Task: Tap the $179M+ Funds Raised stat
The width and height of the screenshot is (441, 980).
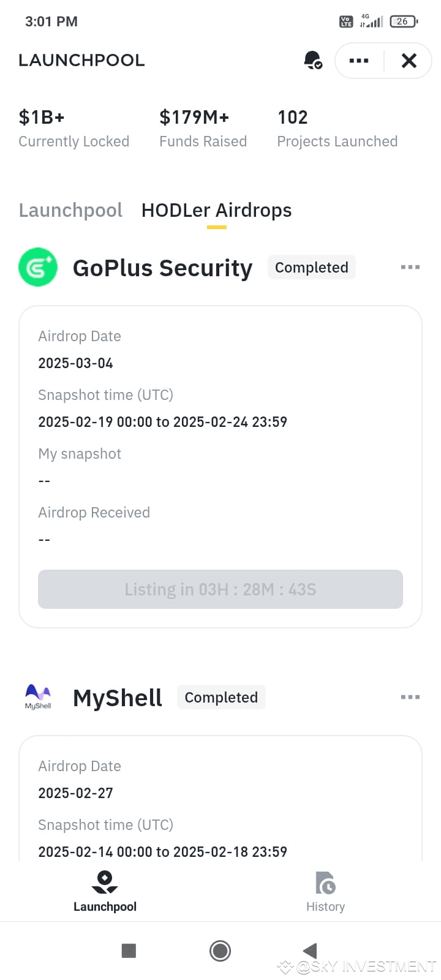Action: click(203, 127)
